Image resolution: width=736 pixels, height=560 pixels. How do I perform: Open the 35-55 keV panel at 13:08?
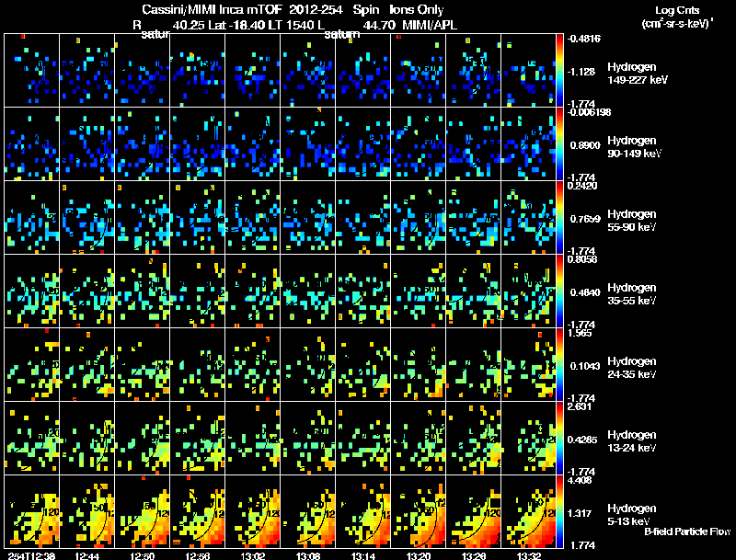click(x=308, y=291)
